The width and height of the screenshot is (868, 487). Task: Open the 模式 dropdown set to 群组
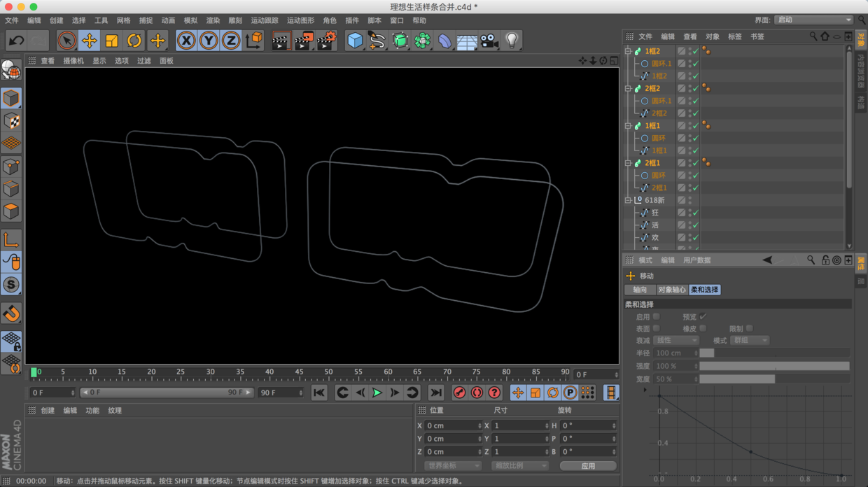pos(749,340)
